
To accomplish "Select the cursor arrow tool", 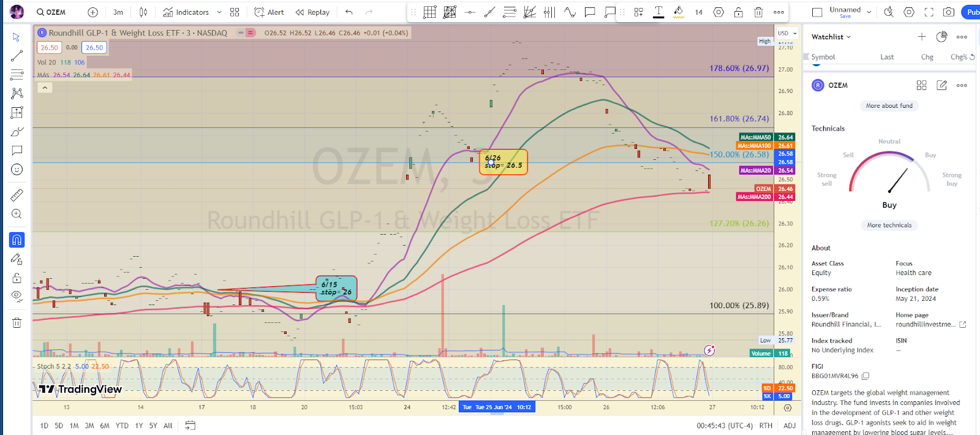I will (17, 37).
